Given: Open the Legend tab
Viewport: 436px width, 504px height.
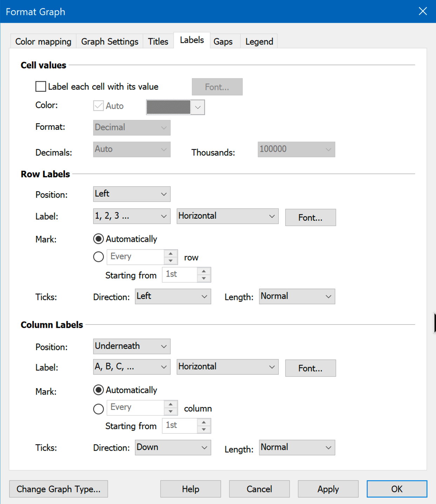Looking at the screenshot, I should [x=259, y=41].
